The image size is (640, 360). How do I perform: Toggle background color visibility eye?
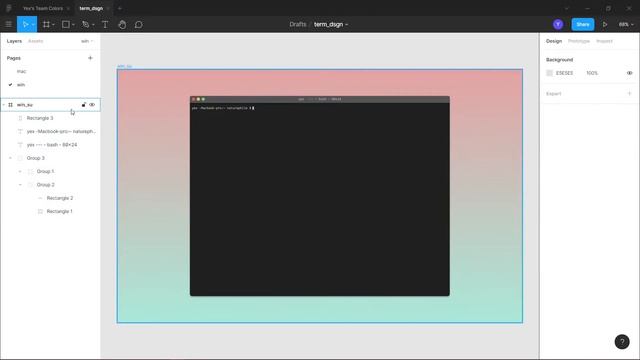coord(629,73)
